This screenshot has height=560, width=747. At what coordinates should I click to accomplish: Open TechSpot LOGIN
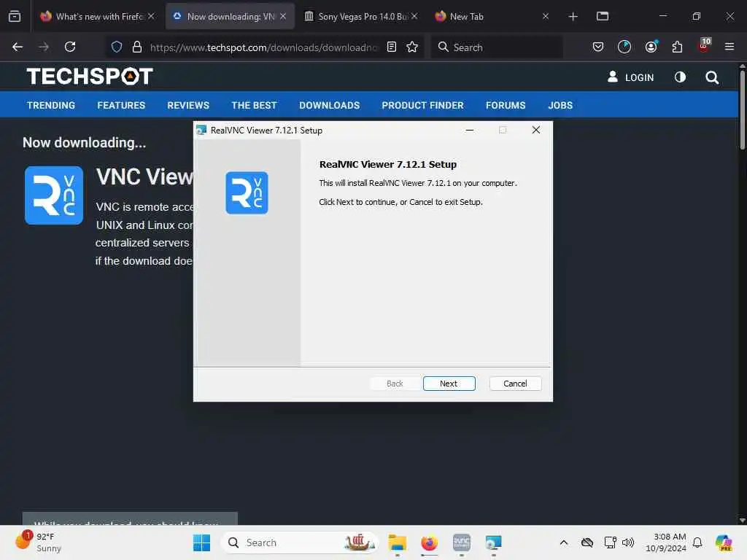tap(631, 77)
